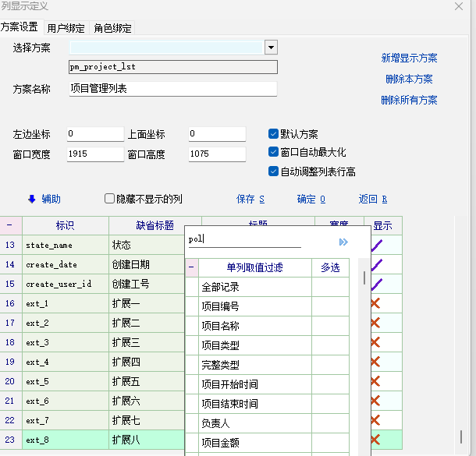Click the 新增显示方案 link

(x=409, y=58)
